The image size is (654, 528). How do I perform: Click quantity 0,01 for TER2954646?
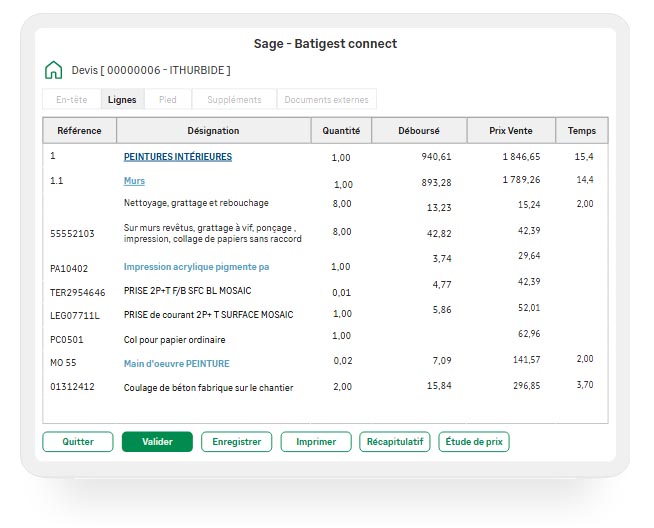342,293
